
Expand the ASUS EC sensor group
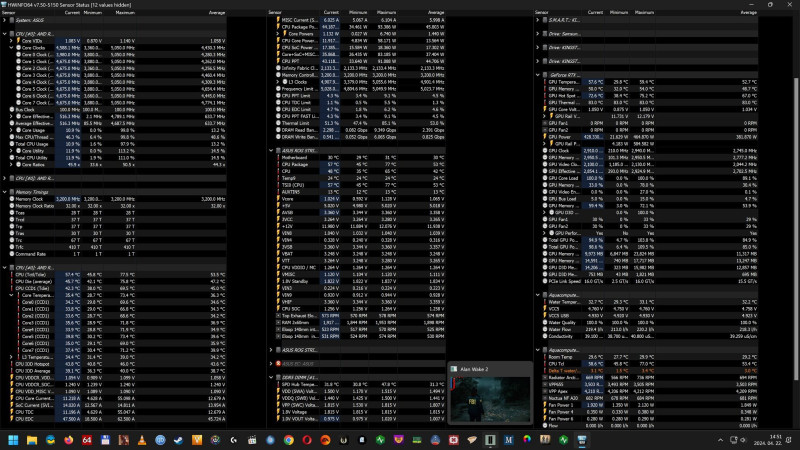(271, 364)
